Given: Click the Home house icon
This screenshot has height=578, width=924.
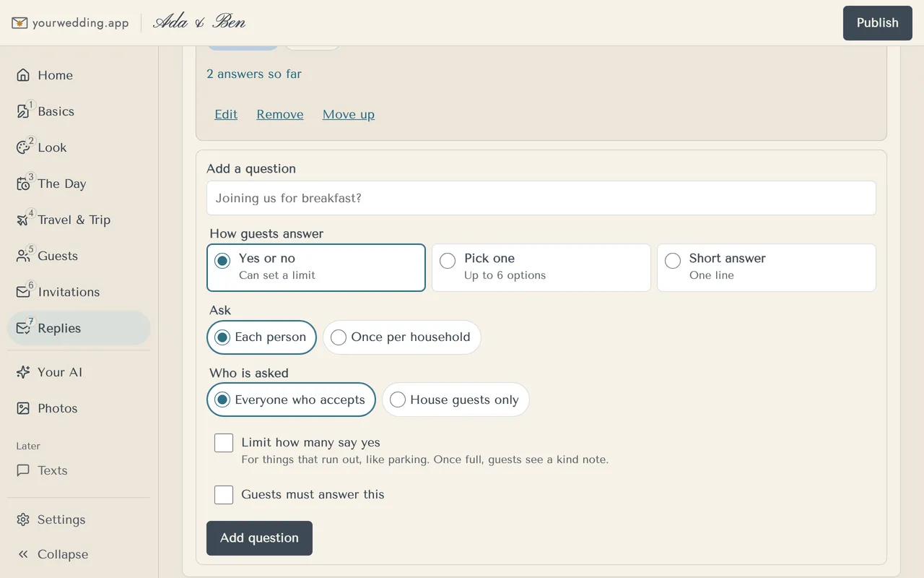Looking at the screenshot, I should (x=23, y=75).
